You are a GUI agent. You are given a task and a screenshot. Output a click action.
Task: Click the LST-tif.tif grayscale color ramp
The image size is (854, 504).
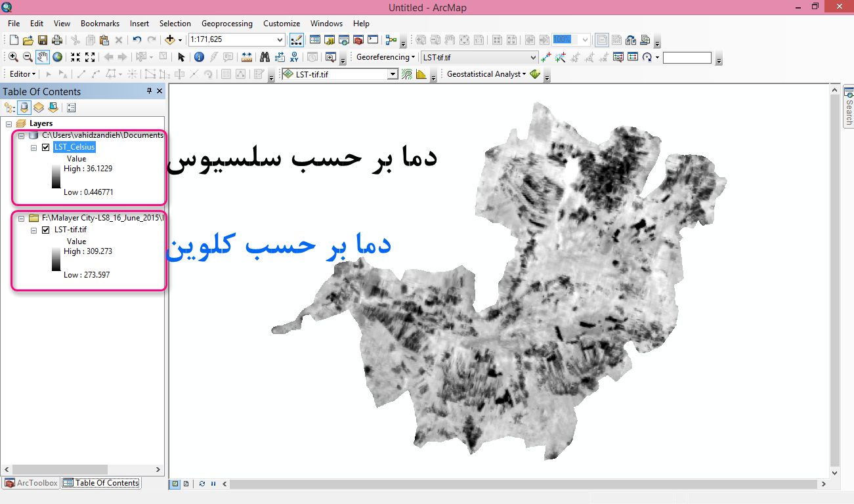click(x=56, y=259)
